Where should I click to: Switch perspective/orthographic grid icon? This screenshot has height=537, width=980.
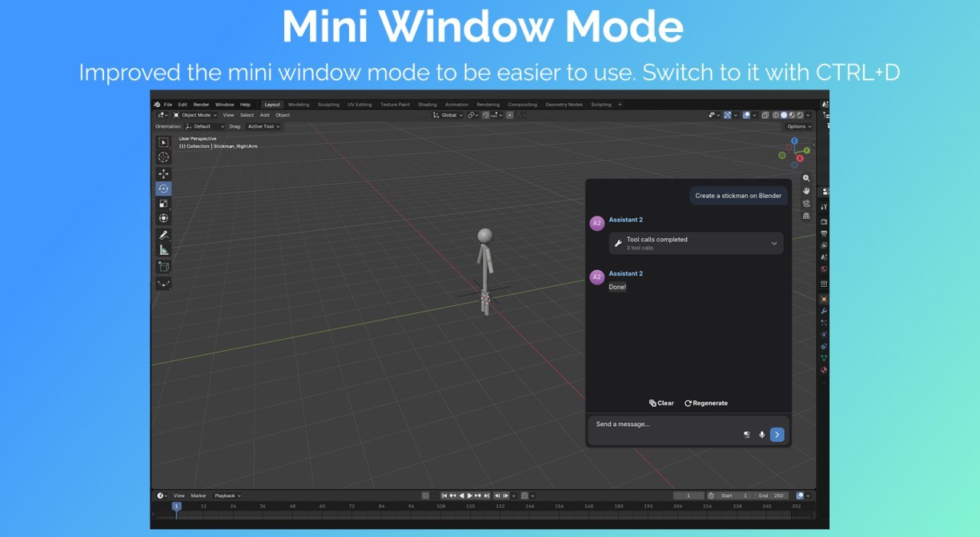(806, 216)
